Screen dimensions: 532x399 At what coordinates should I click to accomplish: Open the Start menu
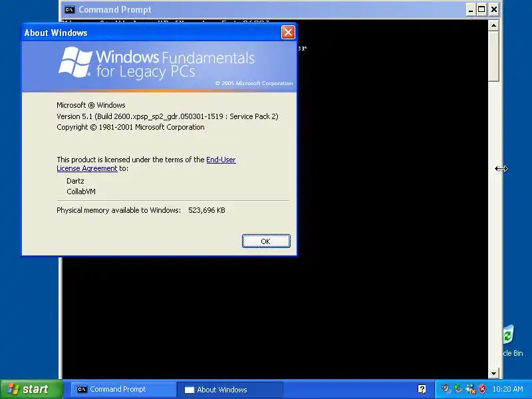(31, 389)
